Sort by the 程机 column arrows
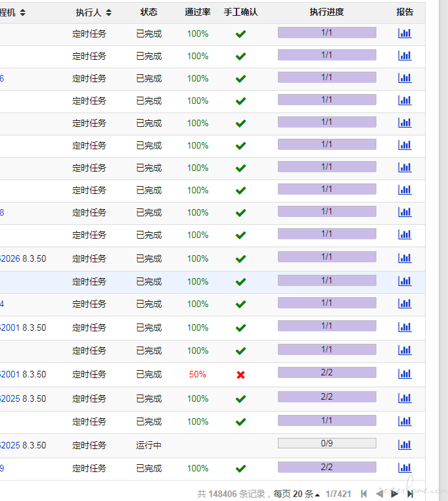The width and height of the screenshot is (448, 501). [22, 12]
